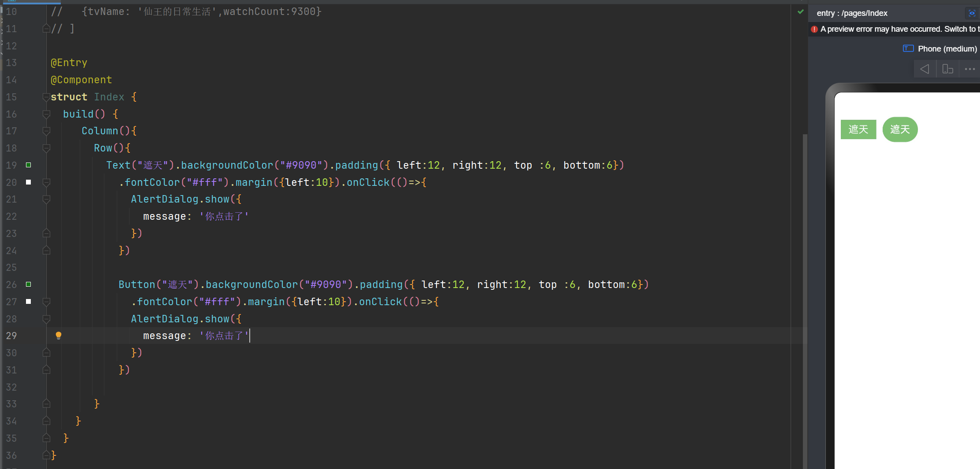Click the Index struct name
This screenshot has height=469, width=980.
click(109, 97)
